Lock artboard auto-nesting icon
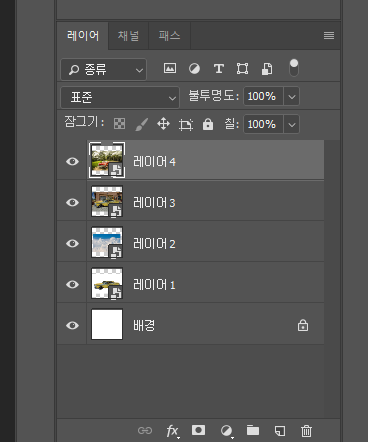The width and height of the screenshot is (368, 442). pyautogui.click(x=186, y=124)
